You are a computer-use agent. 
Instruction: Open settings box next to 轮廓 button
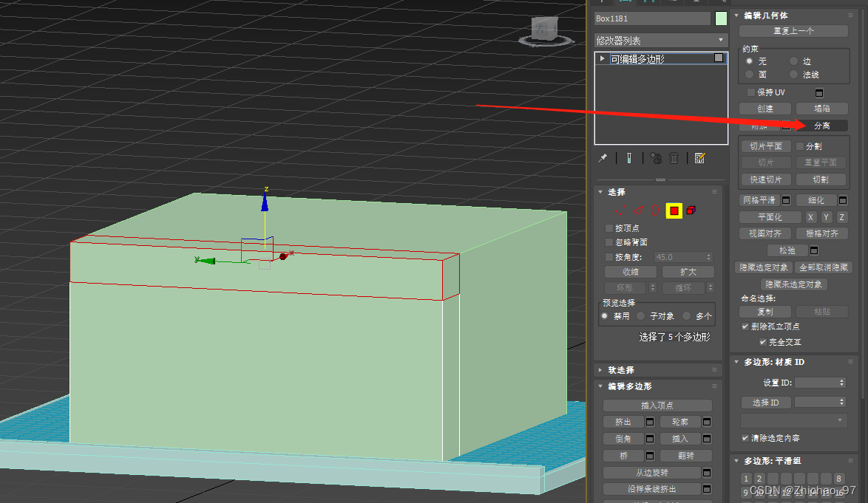(x=707, y=422)
